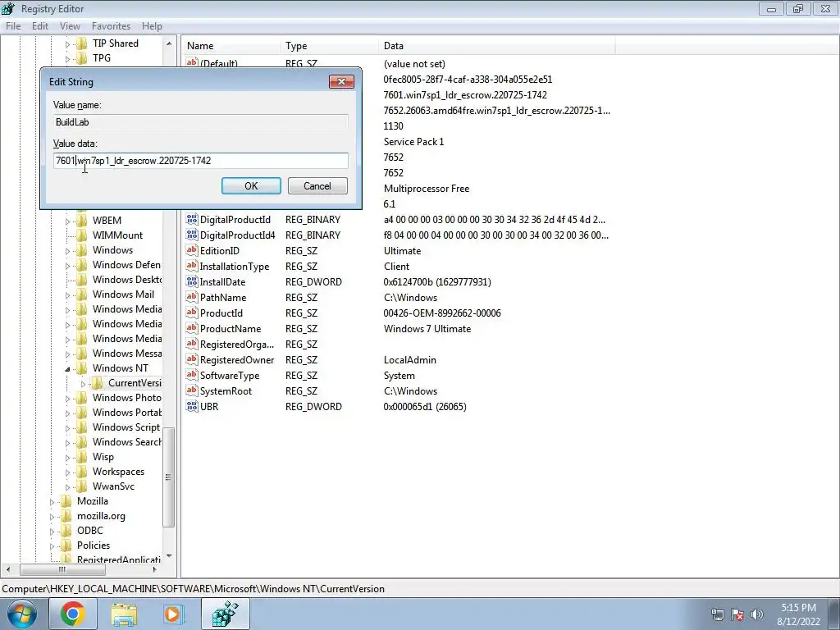
Task: Confirm the edit with OK button
Action: 251,186
